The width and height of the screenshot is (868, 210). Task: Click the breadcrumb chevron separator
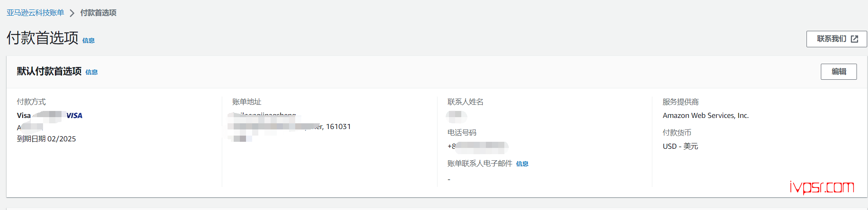(x=72, y=13)
